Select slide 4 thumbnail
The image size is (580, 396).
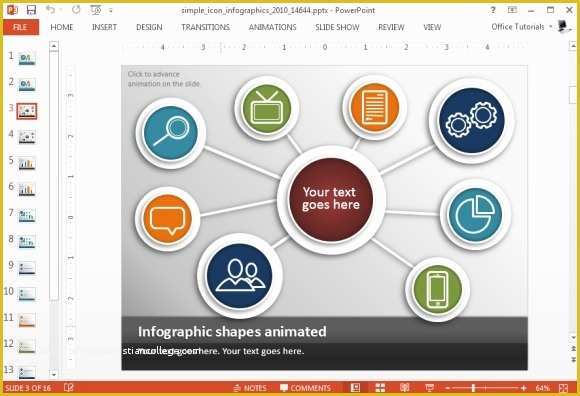pyautogui.click(x=27, y=137)
